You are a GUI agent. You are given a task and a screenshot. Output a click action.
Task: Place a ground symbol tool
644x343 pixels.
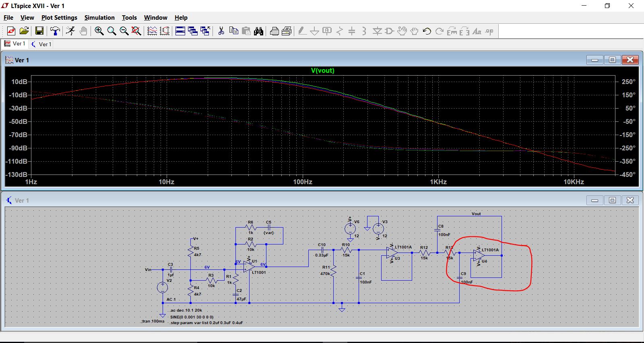pyautogui.click(x=314, y=31)
